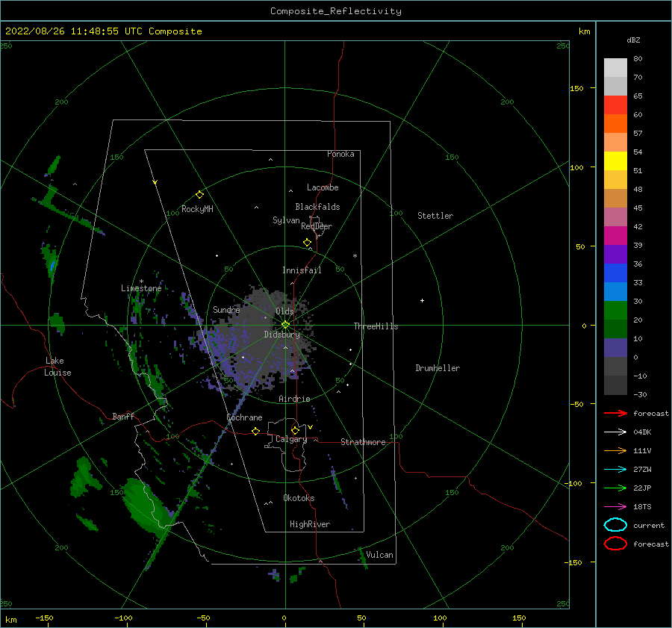Screen dimensions: 672x628
Task: Click the RockyMH label
Action: (197, 209)
